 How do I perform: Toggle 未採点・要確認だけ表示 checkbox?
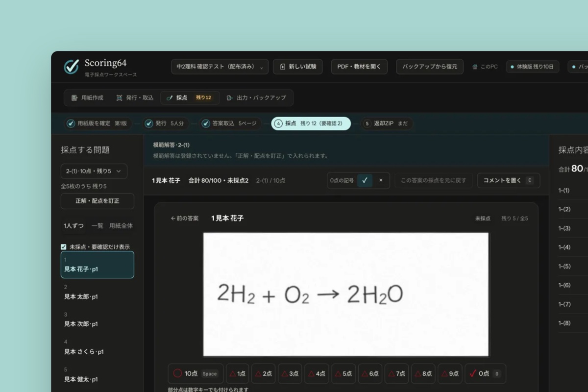click(x=64, y=247)
